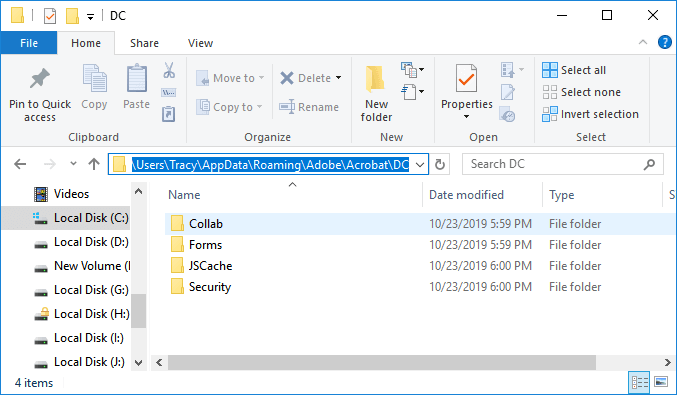Click quick access toolbar New folder icon

[72, 16]
